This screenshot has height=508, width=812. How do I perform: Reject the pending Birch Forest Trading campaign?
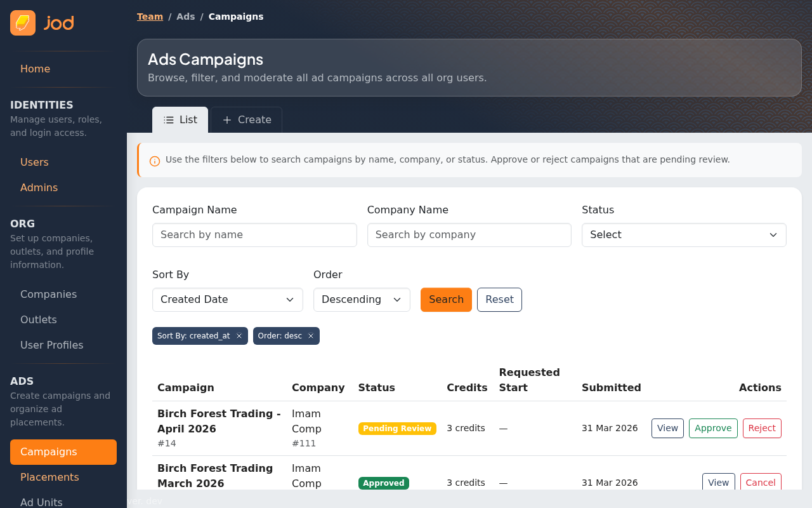[x=761, y=428]
